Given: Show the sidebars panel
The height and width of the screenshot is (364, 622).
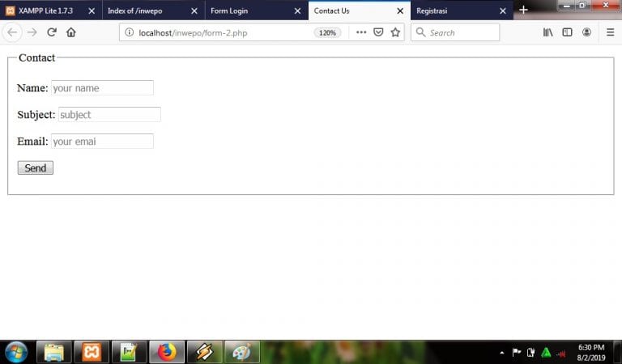Looking at the screenshot, I should coord(567,32).
